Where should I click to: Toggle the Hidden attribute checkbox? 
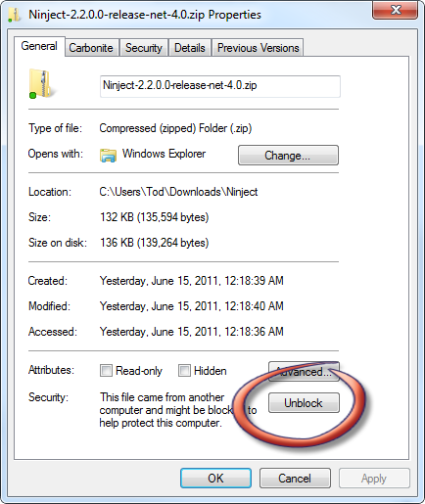point(184,371)
